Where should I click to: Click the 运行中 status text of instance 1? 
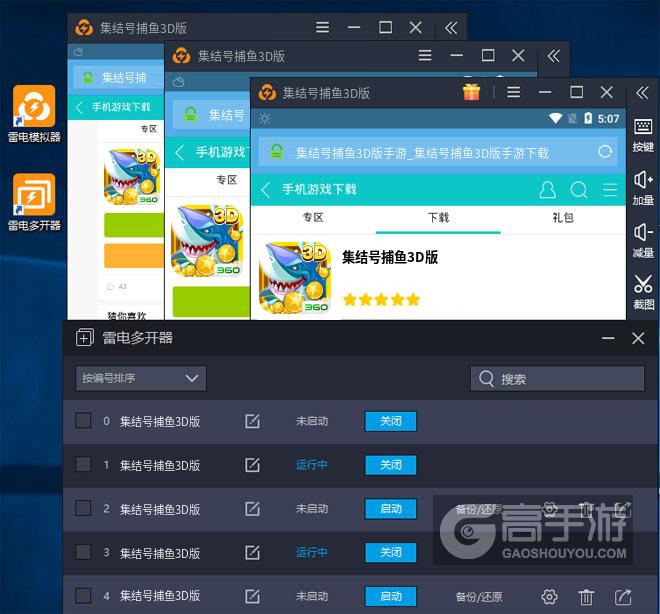point(311,465)
